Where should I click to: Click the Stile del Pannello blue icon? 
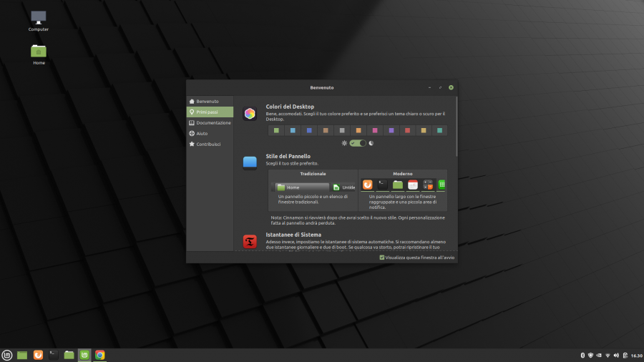coord(250,162)
